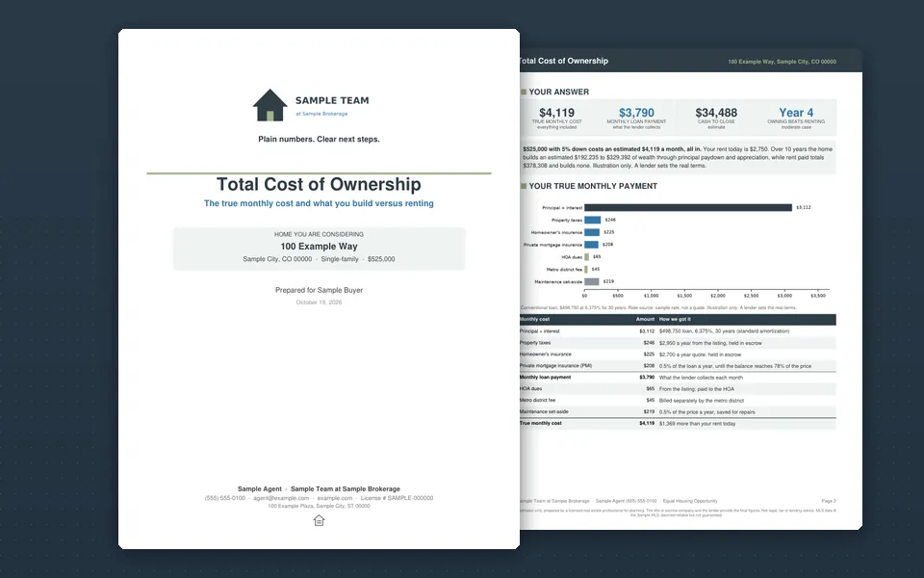Click the 'Metro district fee' chart label
Viewport: 924px width, 578px height.
(564, 270)
